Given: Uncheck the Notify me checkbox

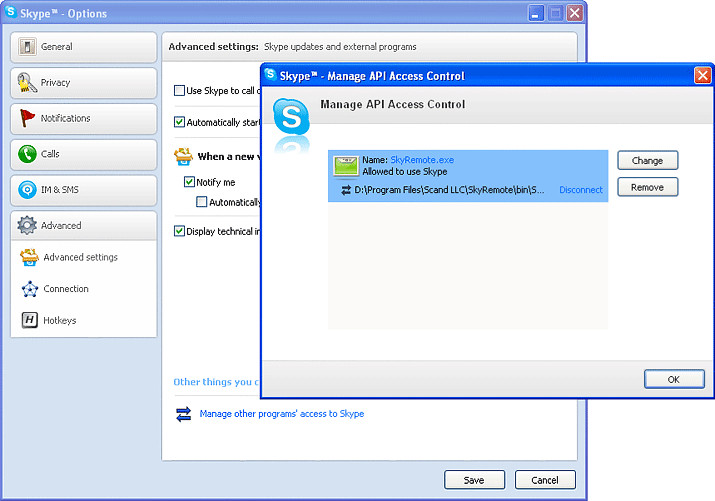Looking at the screenshot, I should pyautogui.click(x=189, y=182).
